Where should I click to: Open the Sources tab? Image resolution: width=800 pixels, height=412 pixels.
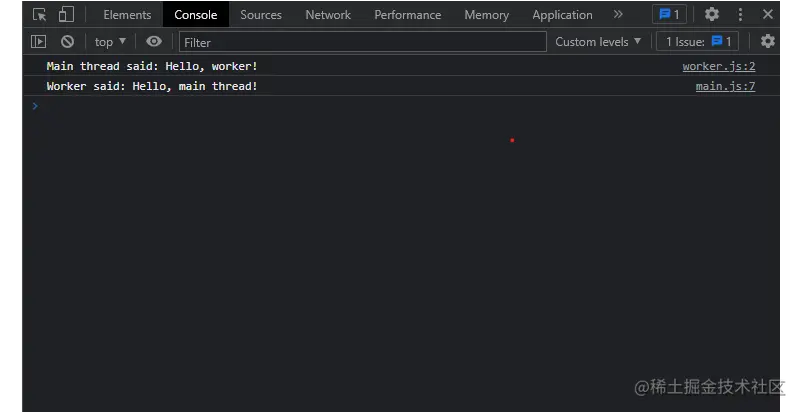click(x=261, y=15)
